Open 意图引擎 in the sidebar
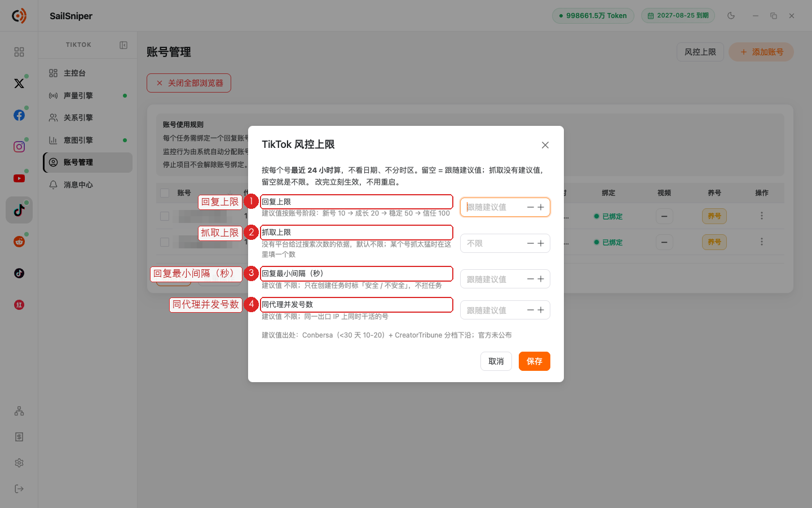Viewport: 812px width, 508px height. pos(88,140)
